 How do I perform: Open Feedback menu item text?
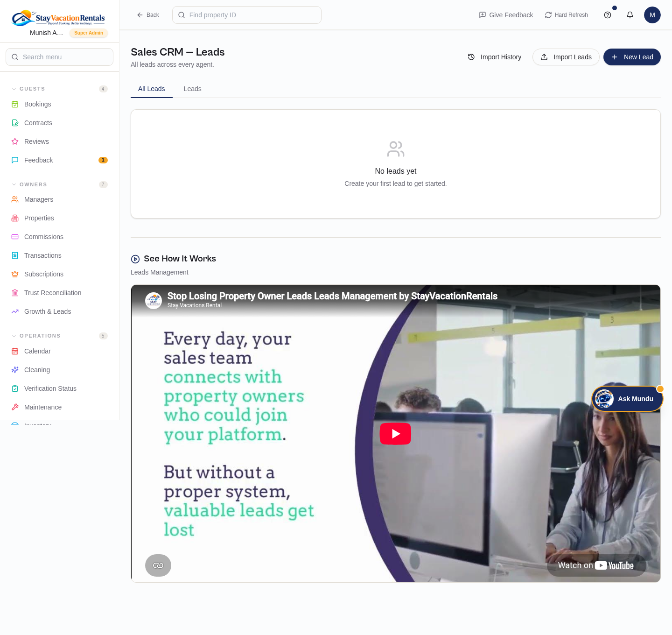tap(39, 160)
